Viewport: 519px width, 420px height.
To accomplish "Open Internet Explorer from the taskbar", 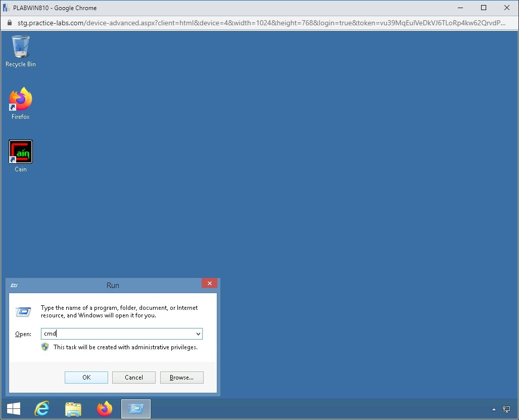I will [x=42, y=408].
